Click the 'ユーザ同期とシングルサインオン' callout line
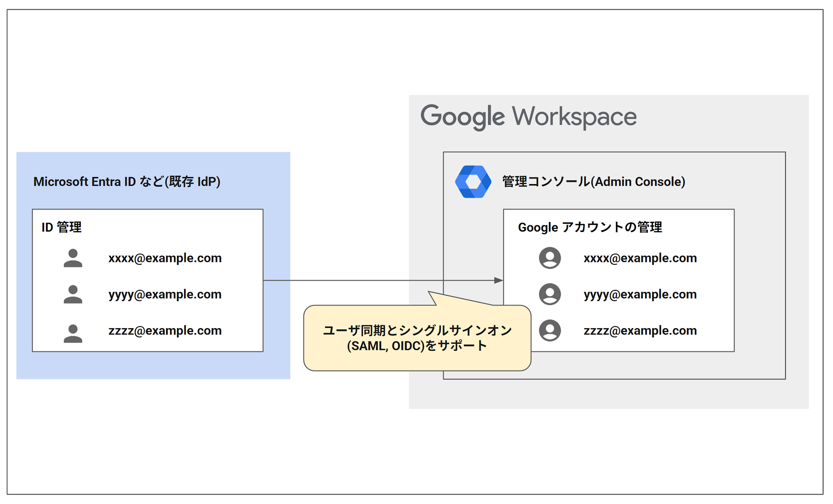The image size is (833, 504). pos(417,330)
